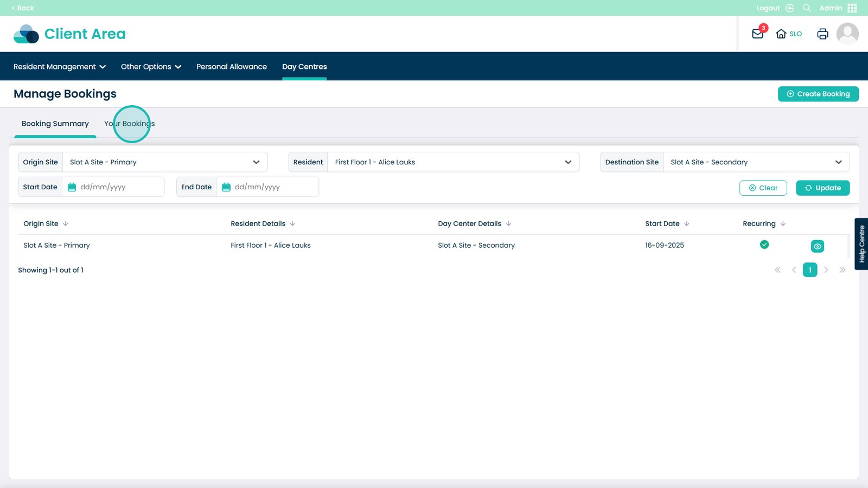
Task: Click the printer icon in header
Action: (822, 34)
